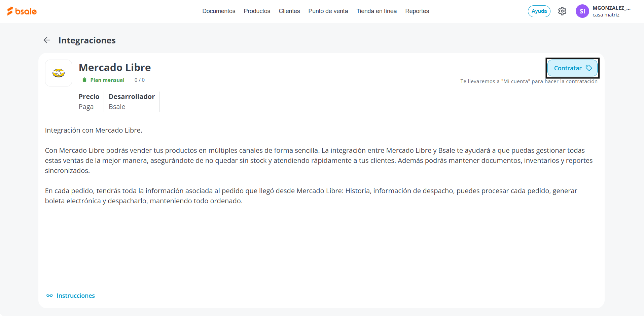Click the Desarrollador label
This screenshot has height=316, width=644.
point(132,97)
